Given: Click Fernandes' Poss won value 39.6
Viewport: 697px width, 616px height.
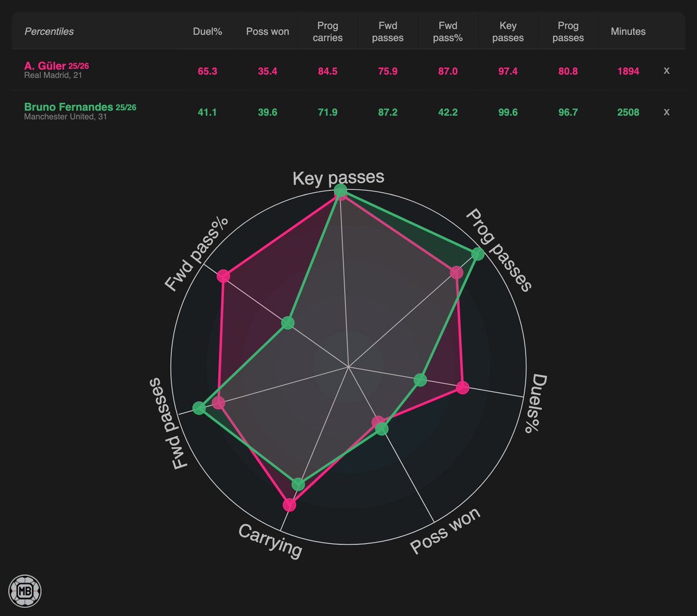Looking at the screenshot, I should click(x=268, y=112).
